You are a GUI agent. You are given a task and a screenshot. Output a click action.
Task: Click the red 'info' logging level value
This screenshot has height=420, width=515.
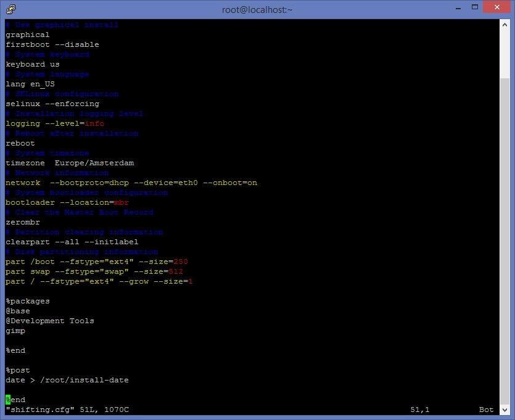coord(94,123)
